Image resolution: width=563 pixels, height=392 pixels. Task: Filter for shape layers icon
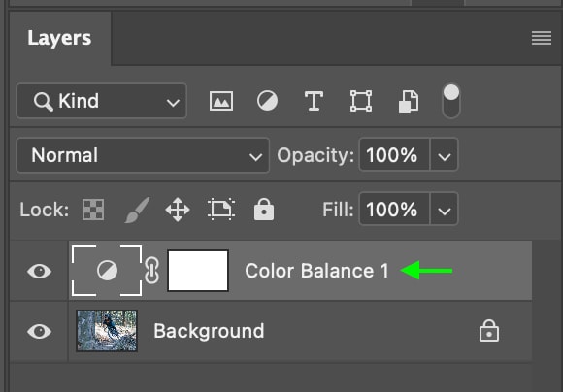click(361, 101)
